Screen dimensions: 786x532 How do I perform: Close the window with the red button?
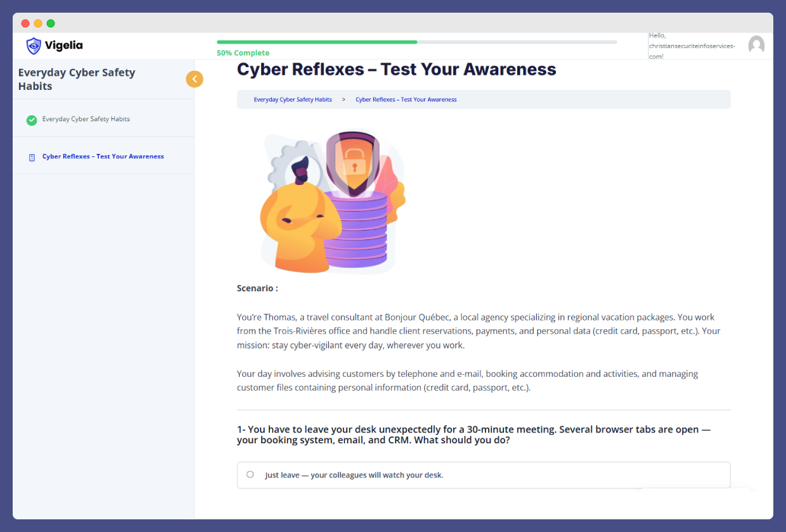click(x=25, y=23)
